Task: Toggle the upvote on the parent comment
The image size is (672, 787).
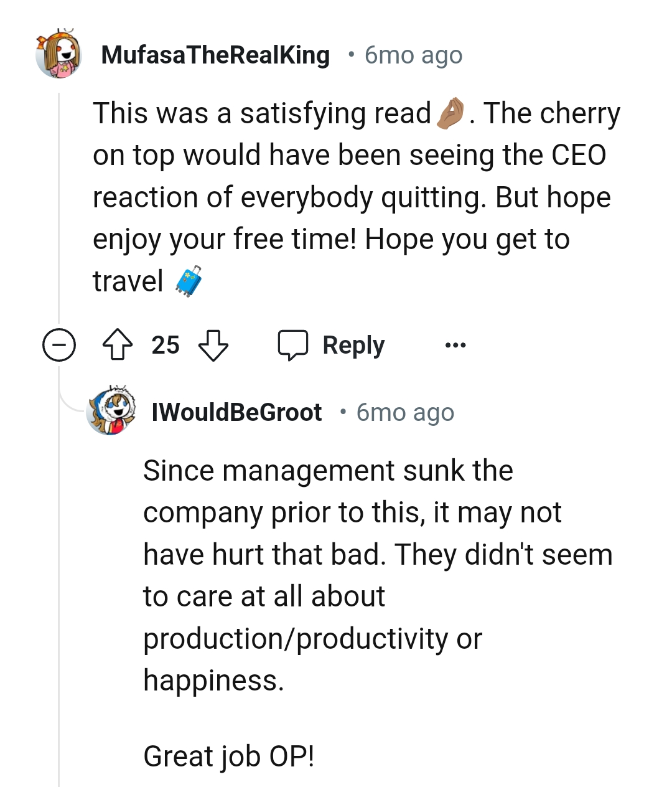Action: (x=118, y=345)
